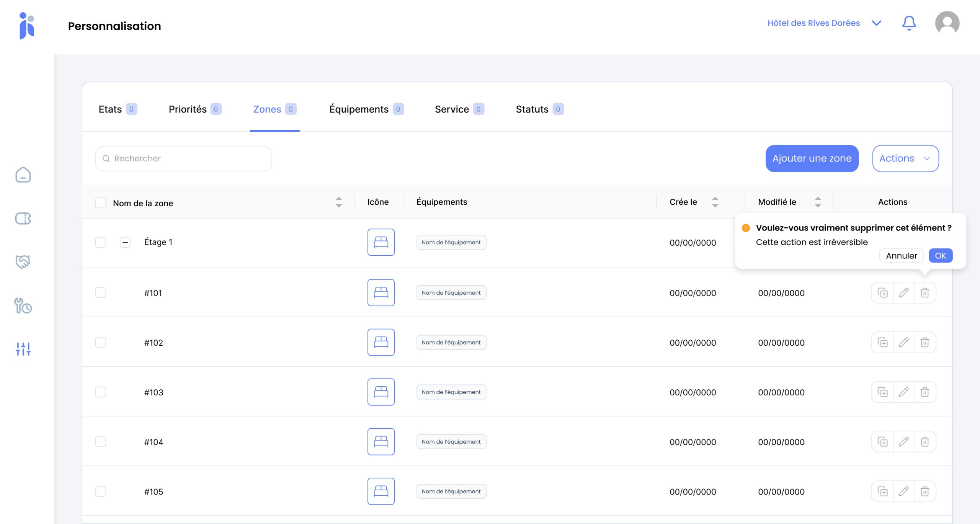
Task: Click the notification bell icon
Action: pos(909,23)
